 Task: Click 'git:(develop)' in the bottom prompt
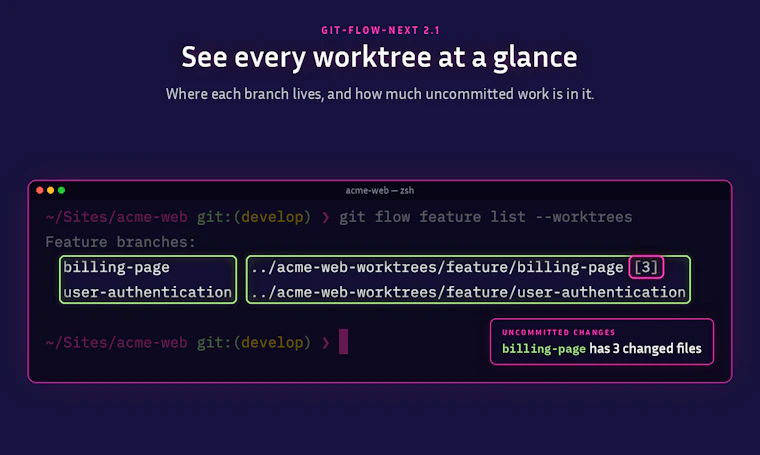(x=253, y=343)
